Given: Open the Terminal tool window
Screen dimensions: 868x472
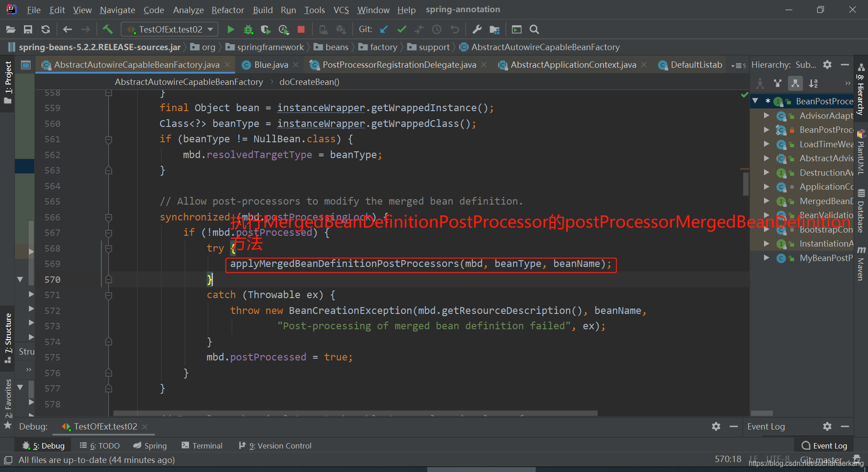Looking at the screenshot, I should click(202, 446).
